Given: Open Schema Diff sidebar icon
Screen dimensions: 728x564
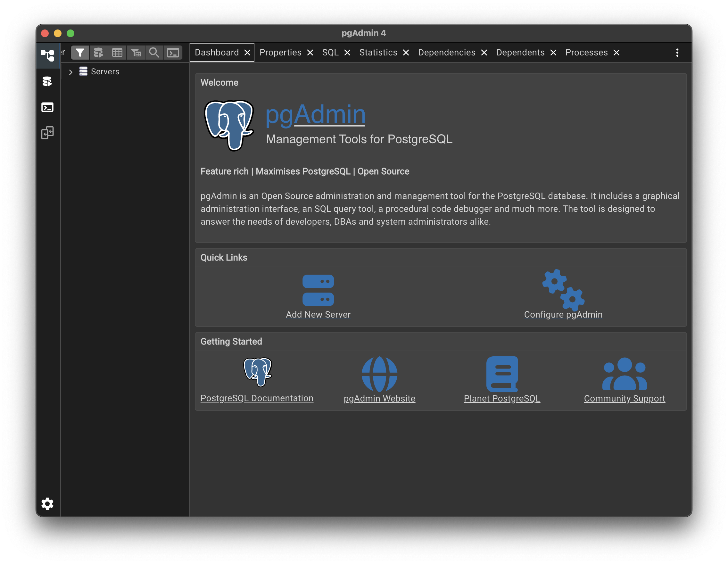Looking at the screenshot, I should (48, 133).
